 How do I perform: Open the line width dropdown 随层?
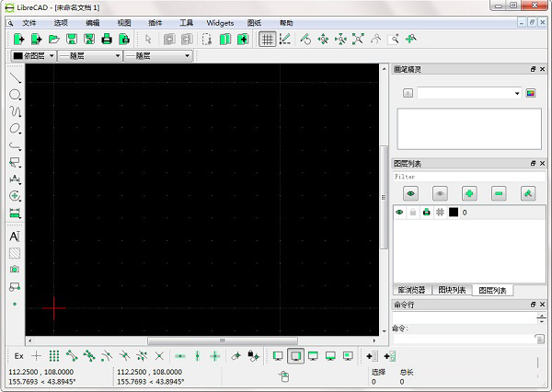90,55
